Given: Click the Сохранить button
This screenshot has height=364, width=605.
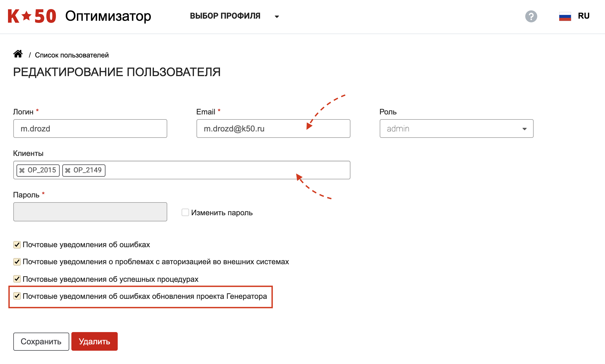Looking at the screenshot, I should coord(41,341).
